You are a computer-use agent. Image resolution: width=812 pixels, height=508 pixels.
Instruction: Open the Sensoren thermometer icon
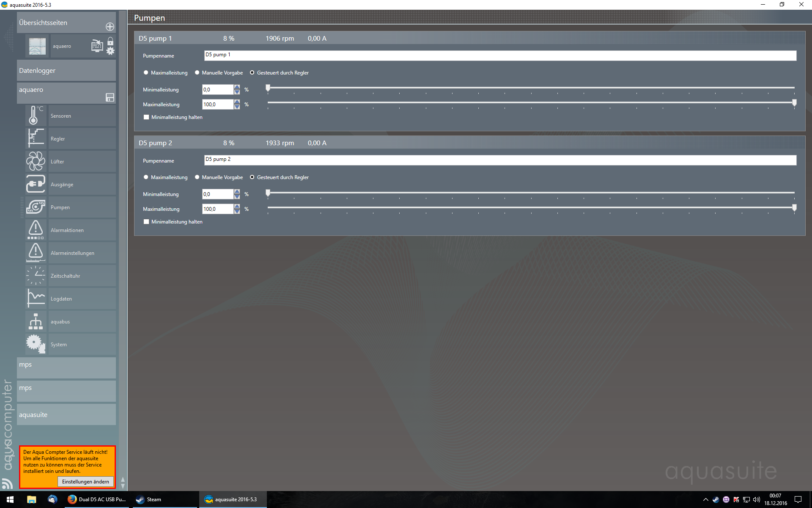[x=35, y=115]
